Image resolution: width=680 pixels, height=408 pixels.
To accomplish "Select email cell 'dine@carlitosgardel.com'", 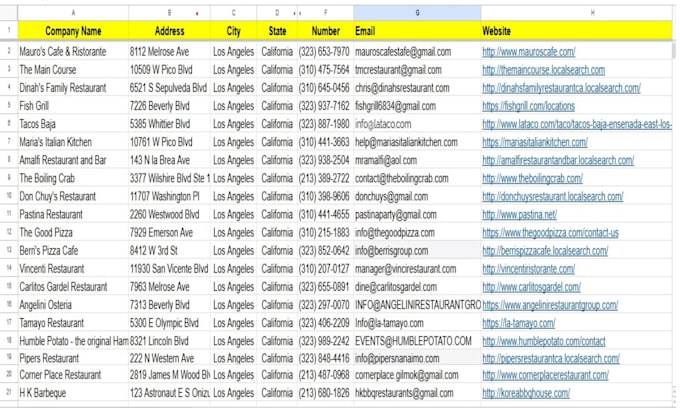I will click(417, 287).
